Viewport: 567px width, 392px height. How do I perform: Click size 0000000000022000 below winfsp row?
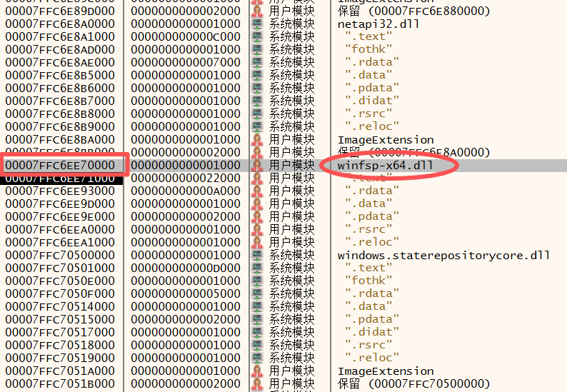pos(186,178)
